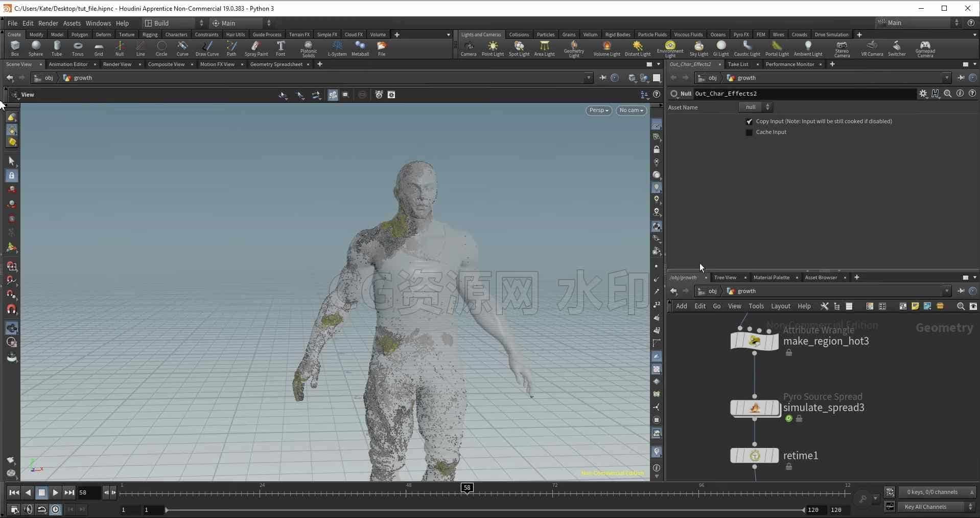Open the Pyro FX shelf tab
This screenshot has width=980, height=518.
741,34
